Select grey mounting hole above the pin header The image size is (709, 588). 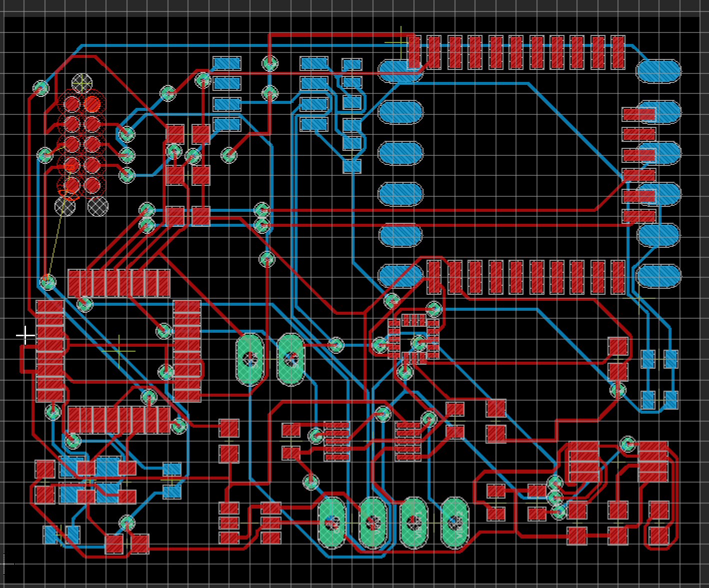(x=82, y=83)
